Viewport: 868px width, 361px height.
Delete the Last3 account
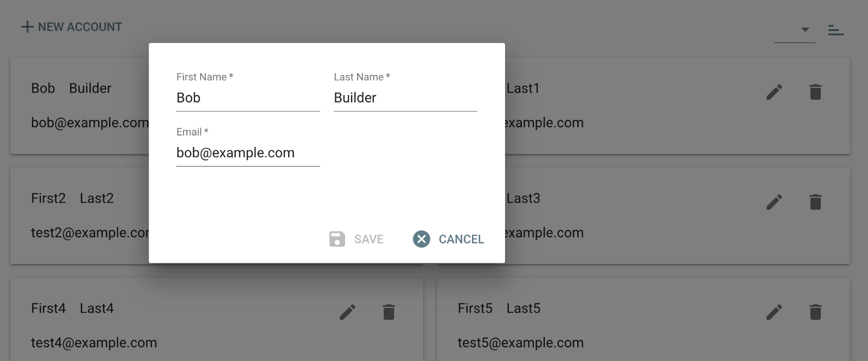coord(815,202)
